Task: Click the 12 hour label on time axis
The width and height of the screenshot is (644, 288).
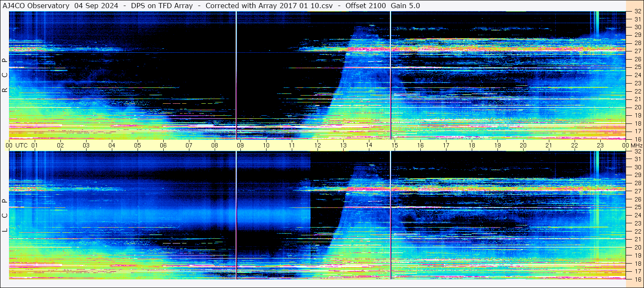Action: (318, 145)
